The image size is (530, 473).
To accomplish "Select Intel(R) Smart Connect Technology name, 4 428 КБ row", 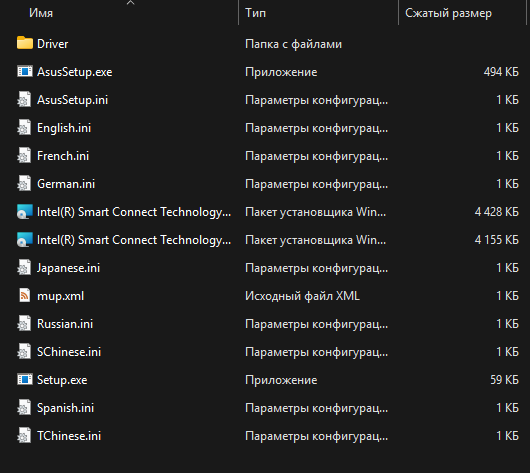I will coord(134,212).
